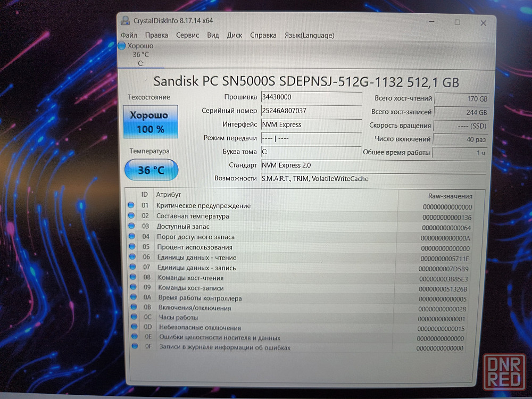
Task: Click status icon beside Часы работы
Action: click(132, 317)
